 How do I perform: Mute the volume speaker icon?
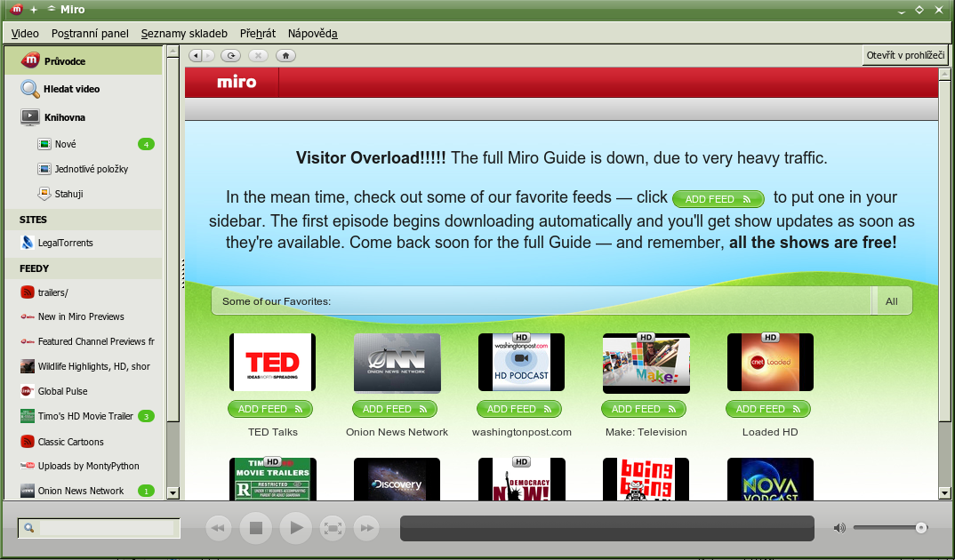(839, 528)
